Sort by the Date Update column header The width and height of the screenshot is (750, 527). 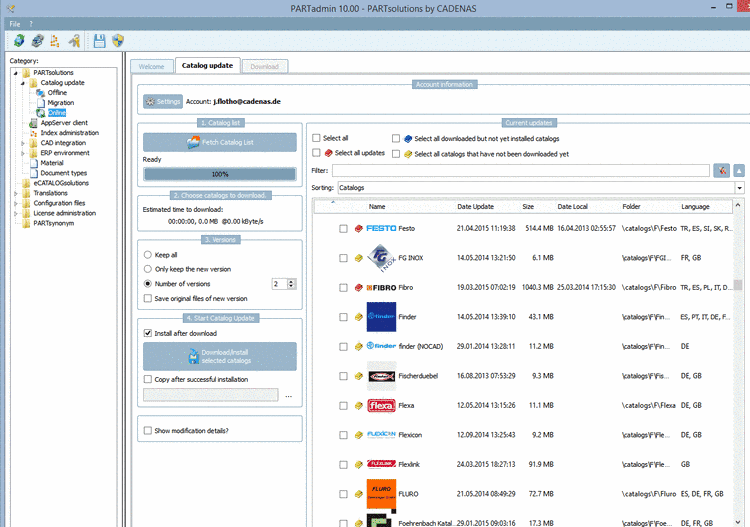pos(475,207)
